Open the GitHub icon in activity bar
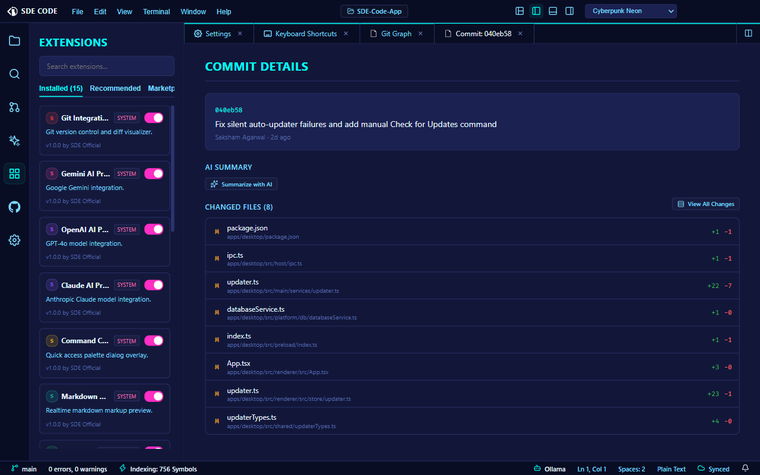The image size is (760, 475). click(15, 207)
